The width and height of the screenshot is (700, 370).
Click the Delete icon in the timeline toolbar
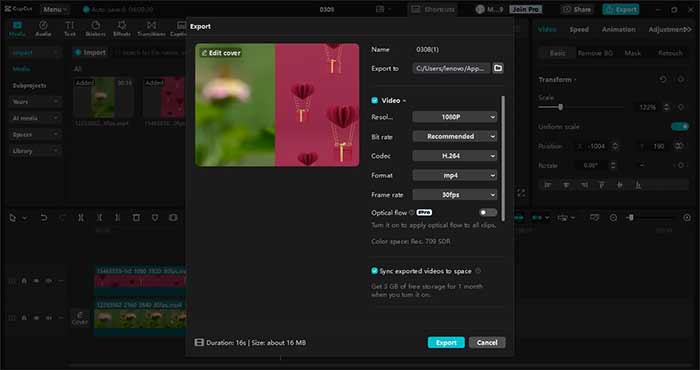(x=136, y=218)
